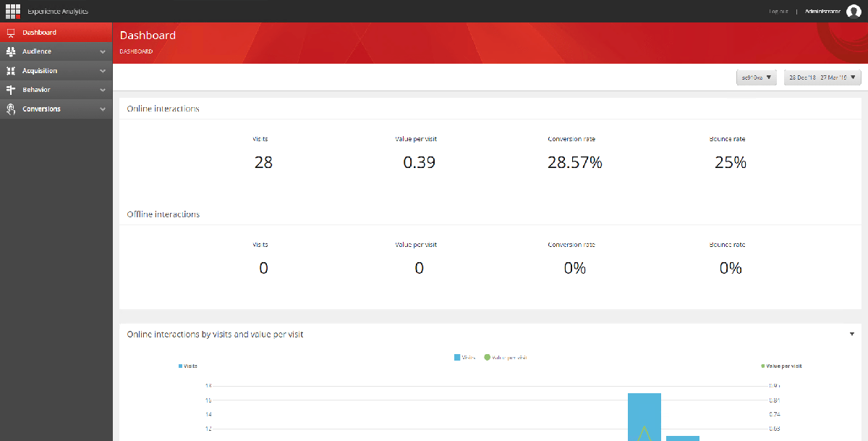Viewport: 868px width, 441px height.
Task: Expand the Conversions menu chevron
Action: [103, 109]
